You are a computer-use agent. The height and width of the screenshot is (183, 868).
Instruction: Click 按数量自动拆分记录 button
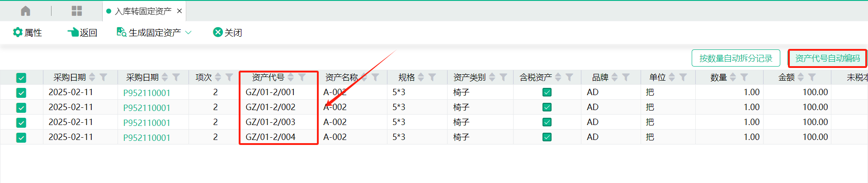(x=736, y=58)
